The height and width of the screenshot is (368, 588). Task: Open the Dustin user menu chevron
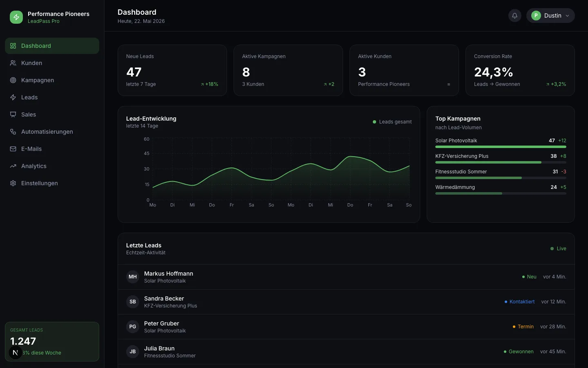[x=567, y=16]
